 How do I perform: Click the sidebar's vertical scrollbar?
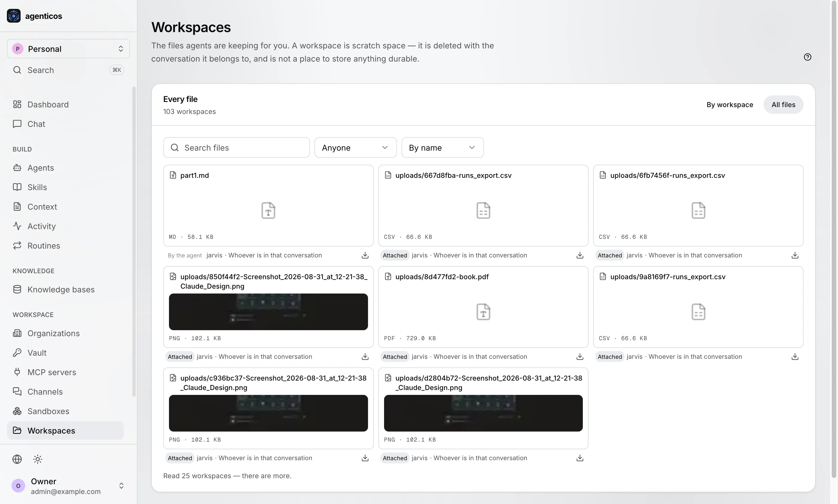(134, 241)
